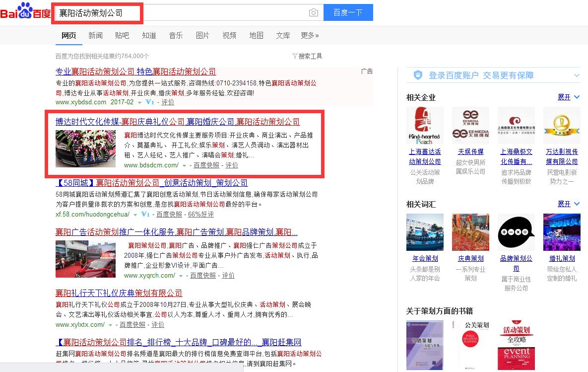Open 百度快照 for xf.58.com result

[x=169, y=215]
